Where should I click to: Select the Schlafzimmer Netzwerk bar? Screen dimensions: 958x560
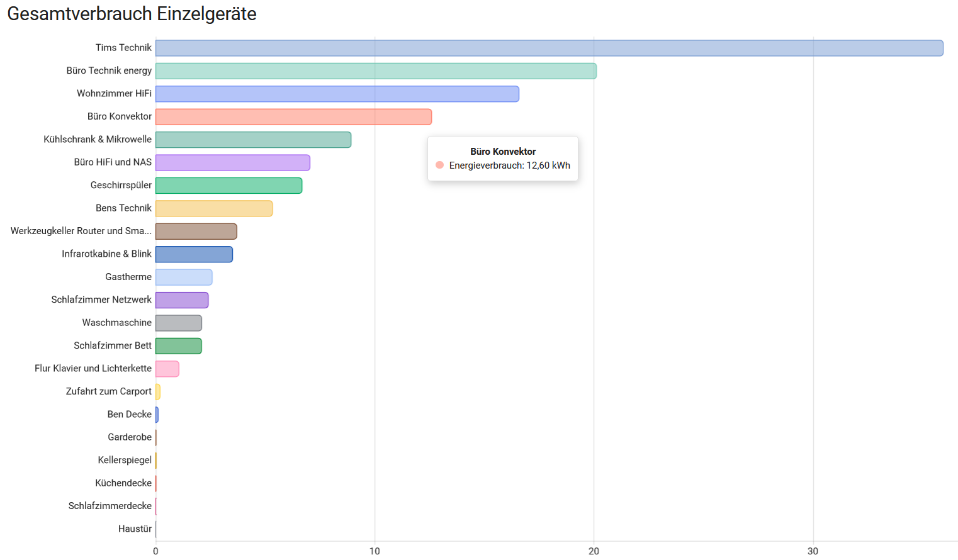pos(182,300)
